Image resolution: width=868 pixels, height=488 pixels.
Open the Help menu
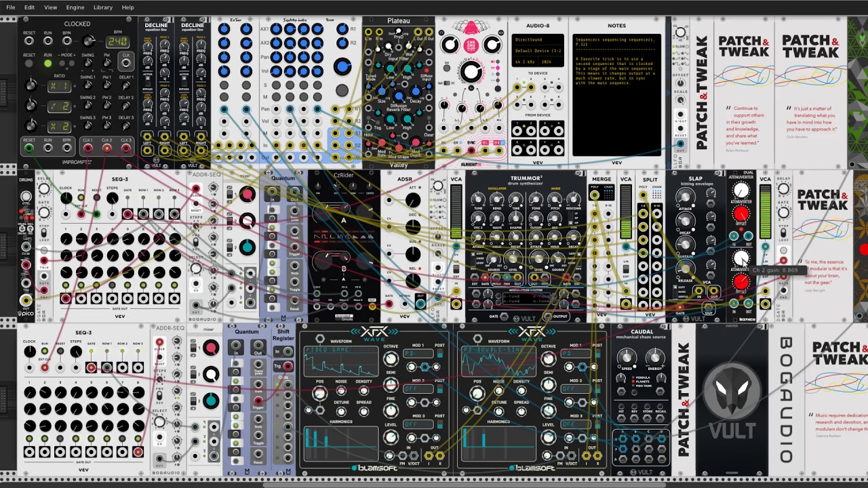[x=128, y=7]
